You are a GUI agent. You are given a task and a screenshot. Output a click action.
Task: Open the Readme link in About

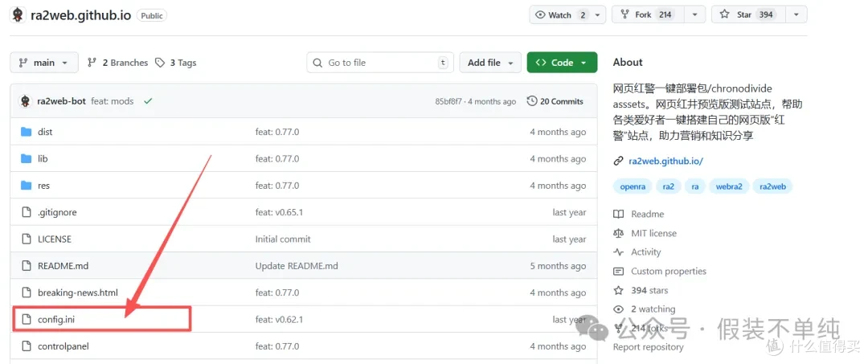647,214
